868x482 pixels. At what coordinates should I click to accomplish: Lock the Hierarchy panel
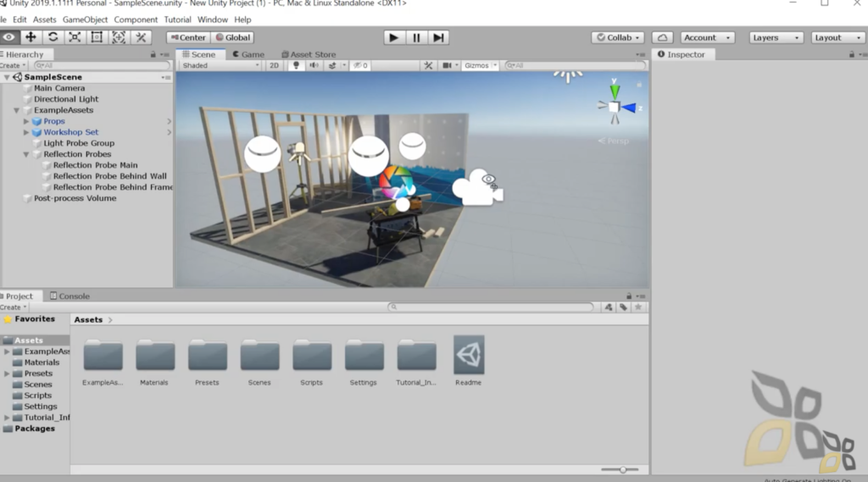tap(153, 54)
